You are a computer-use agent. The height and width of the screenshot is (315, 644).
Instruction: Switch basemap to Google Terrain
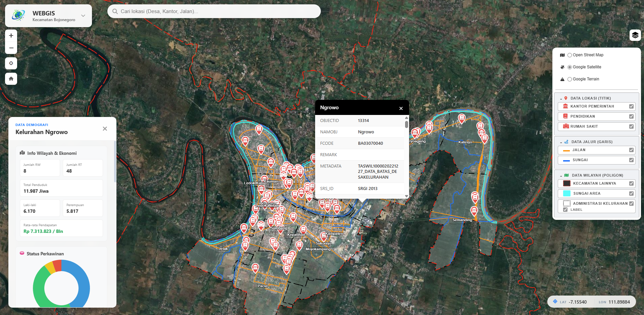569,79
